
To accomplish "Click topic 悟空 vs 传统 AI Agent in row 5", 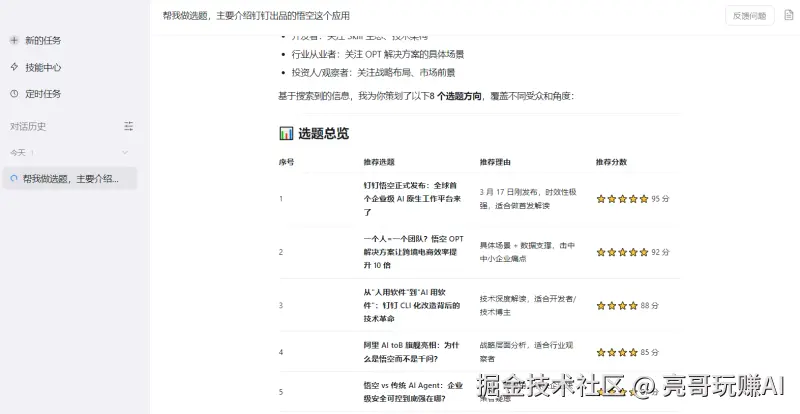I will pos(413,392).
